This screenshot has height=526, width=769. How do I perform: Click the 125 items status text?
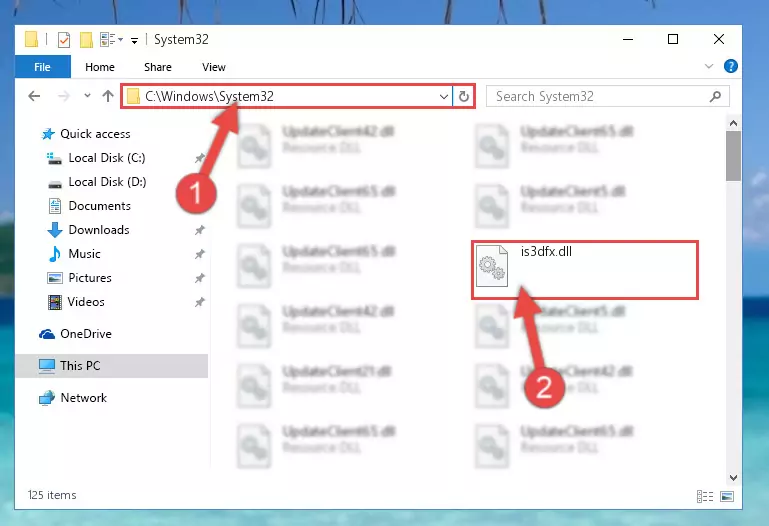point(52,495)
